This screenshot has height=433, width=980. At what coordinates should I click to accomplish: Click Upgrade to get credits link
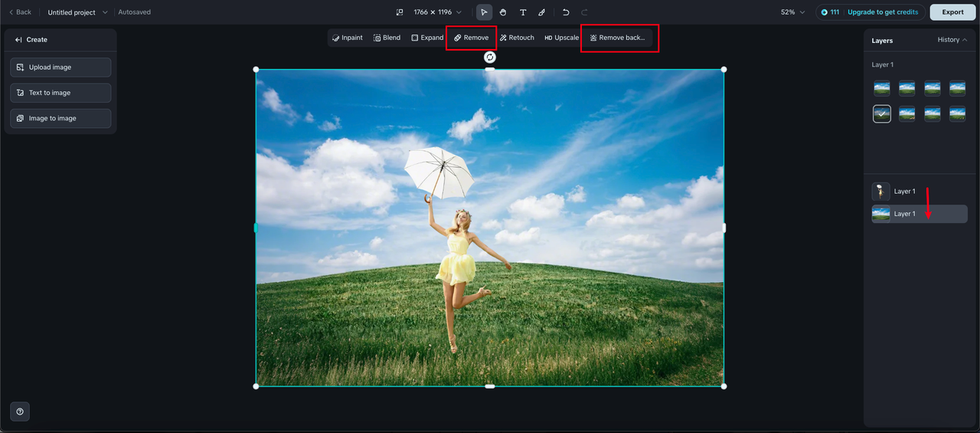[883, 12]
